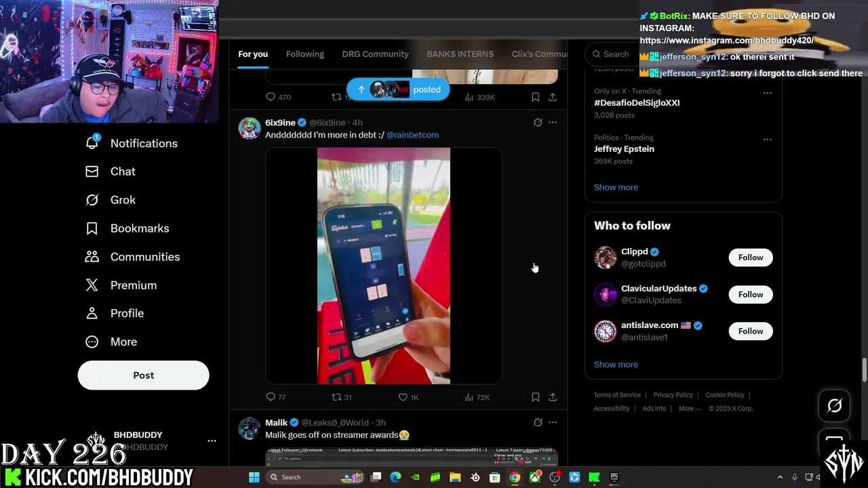The width and height of the screenshot is (868, 488).
Task: Repost 6ix9ine's post with 31 reposts
Action: (341, 397)
